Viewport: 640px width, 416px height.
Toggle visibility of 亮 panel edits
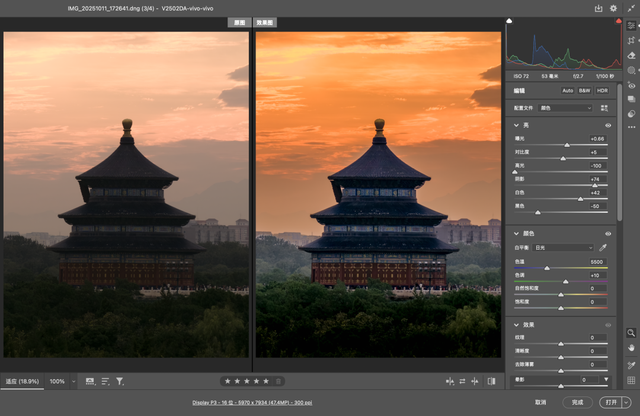point(607,125)
